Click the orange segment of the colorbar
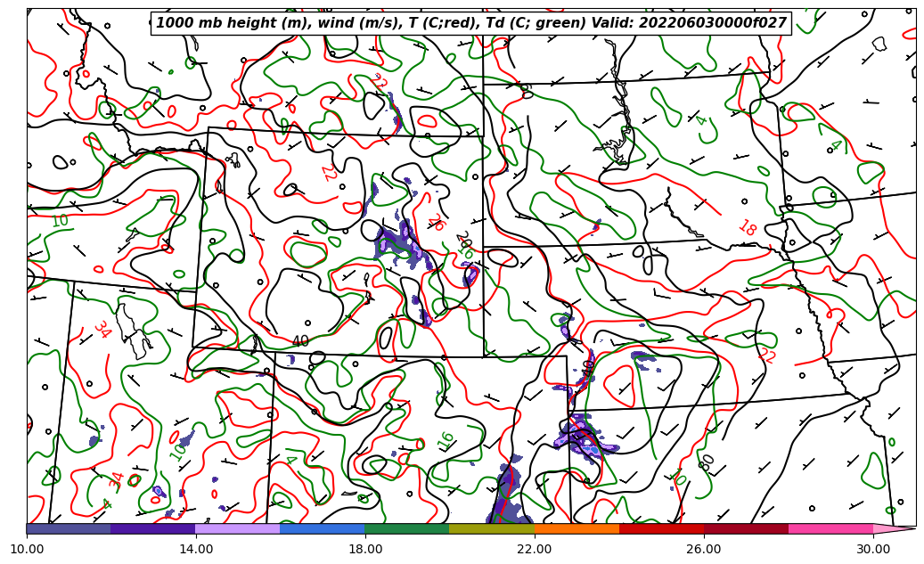 click(x=576, y=528)
